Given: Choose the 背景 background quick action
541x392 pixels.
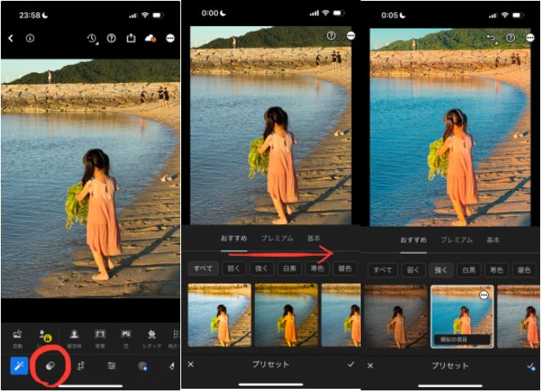Looking at the screenshot, I should [100, 338].
